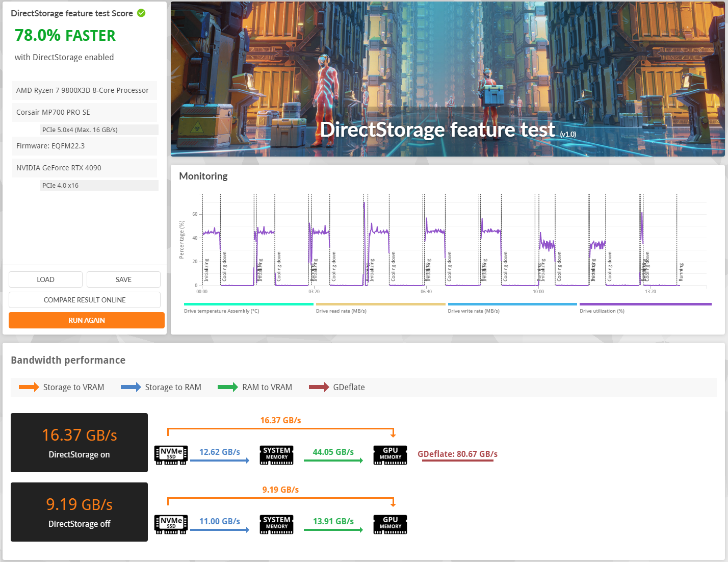Click the RAM to VRAM legend label
The height and width of the screenshot is (562, 728).
point(267,387)
